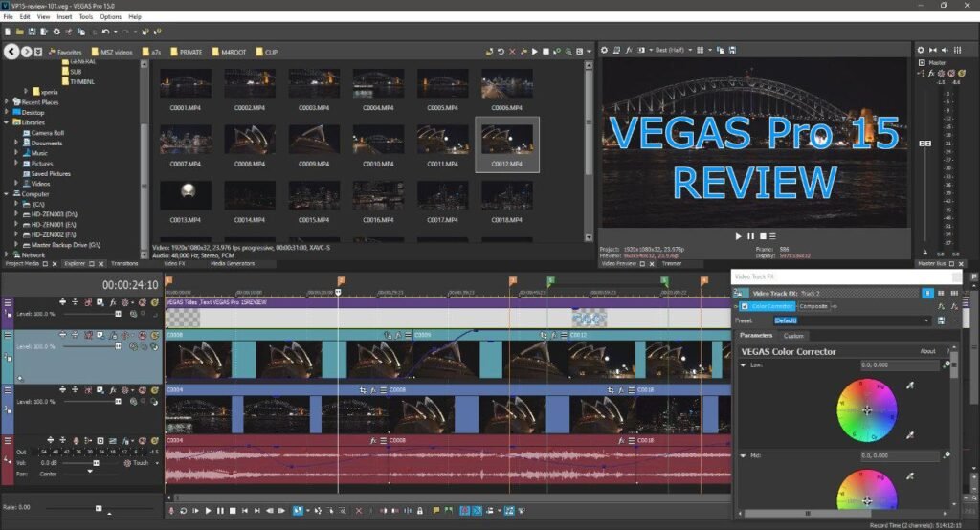This screenshot has height=530, width=980.
Task: Click Level slider handle on track 1
Action: click(118, 314)
